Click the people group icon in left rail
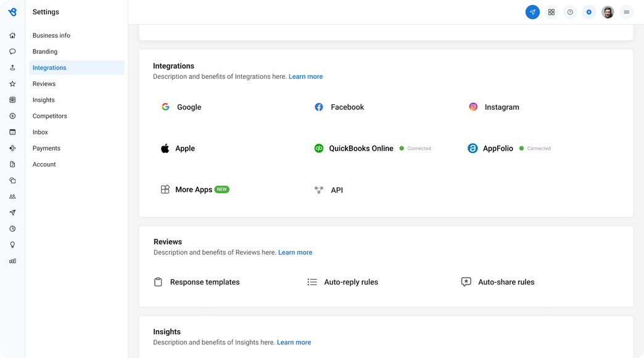644x358 pixels. tap(13, 196)
